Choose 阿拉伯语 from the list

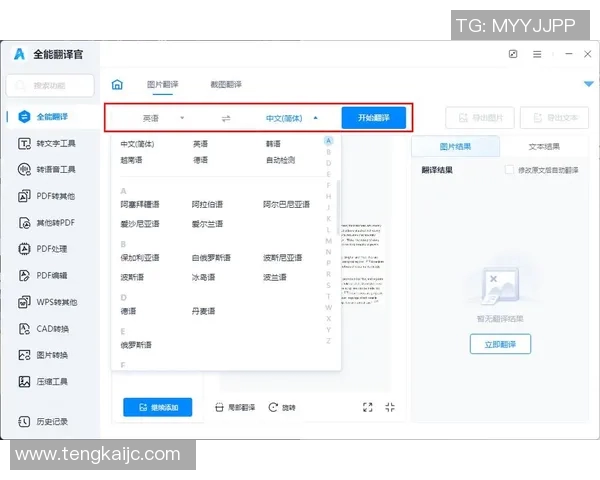207,204
